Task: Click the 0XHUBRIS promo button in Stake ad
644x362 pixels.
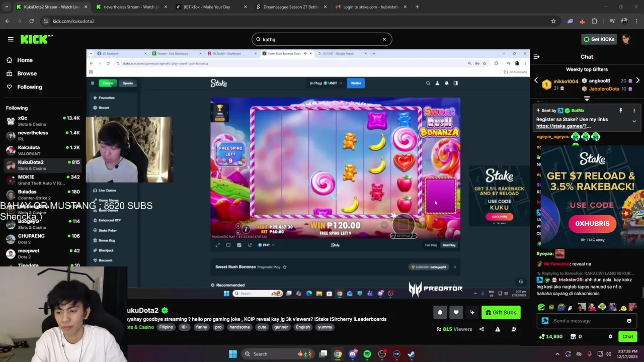Action: (592, 224)
